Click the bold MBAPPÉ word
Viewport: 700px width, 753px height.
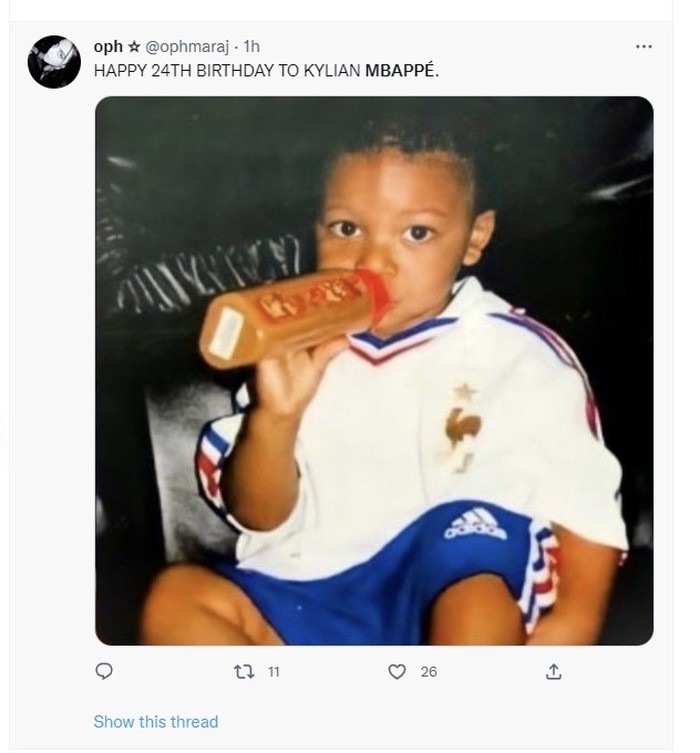(401, 71)
